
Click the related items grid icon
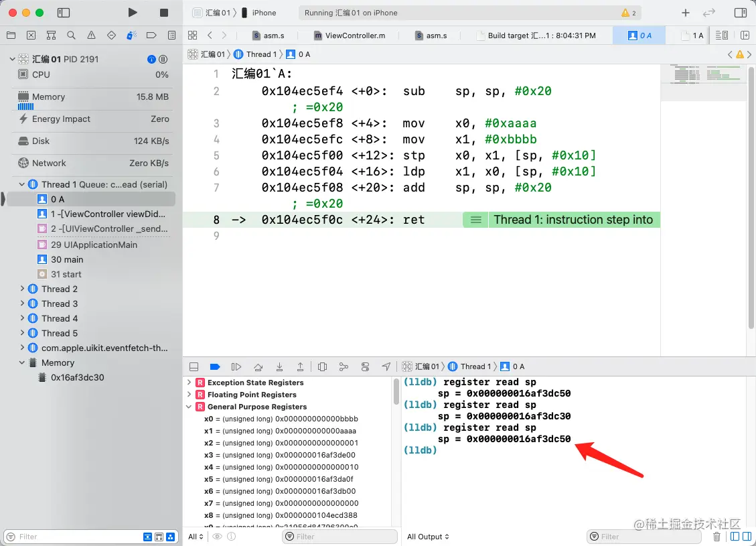coord(193,36)
